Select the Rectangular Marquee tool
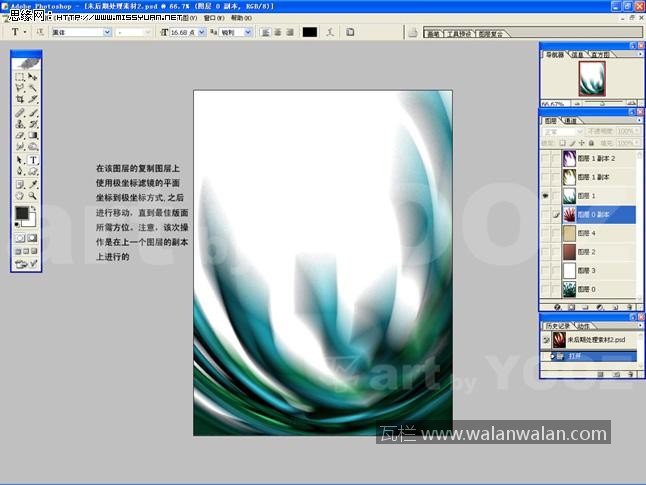The width and height of the screenshot is (646, 485). pyautogui.click(x=20, y=77)
